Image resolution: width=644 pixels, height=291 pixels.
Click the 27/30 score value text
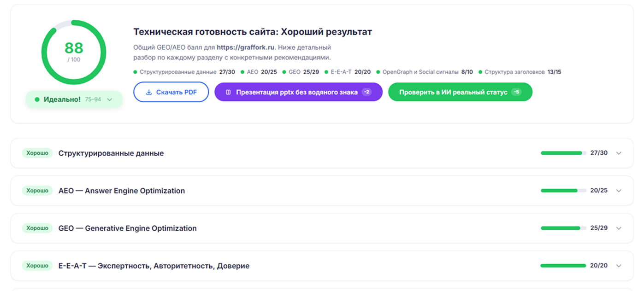(599, 153)
